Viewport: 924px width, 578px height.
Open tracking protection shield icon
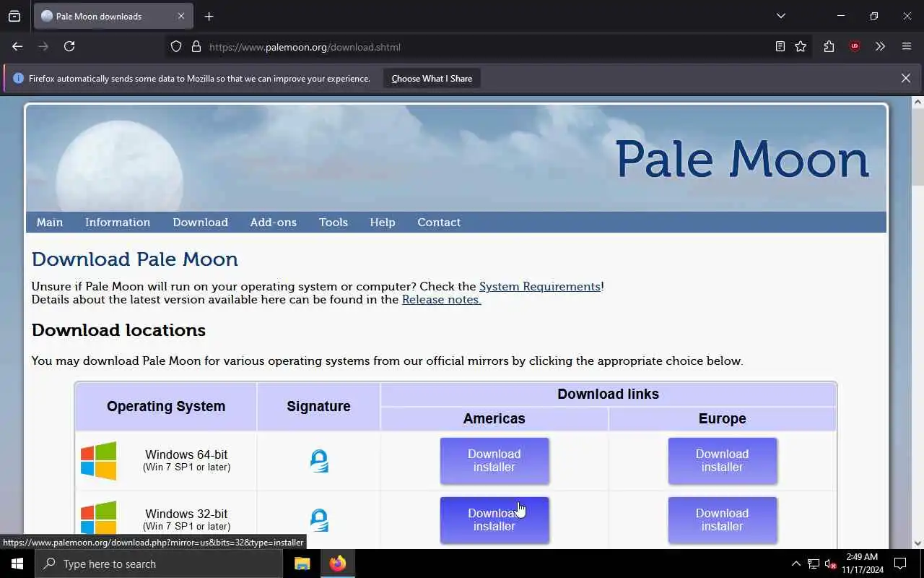point(176,47)
